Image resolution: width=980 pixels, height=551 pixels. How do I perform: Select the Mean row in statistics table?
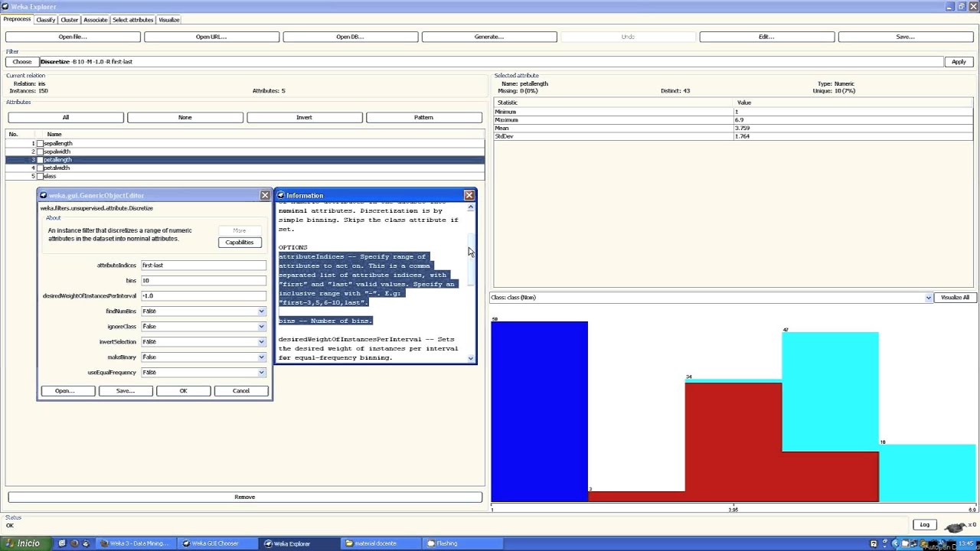(733, 128)
